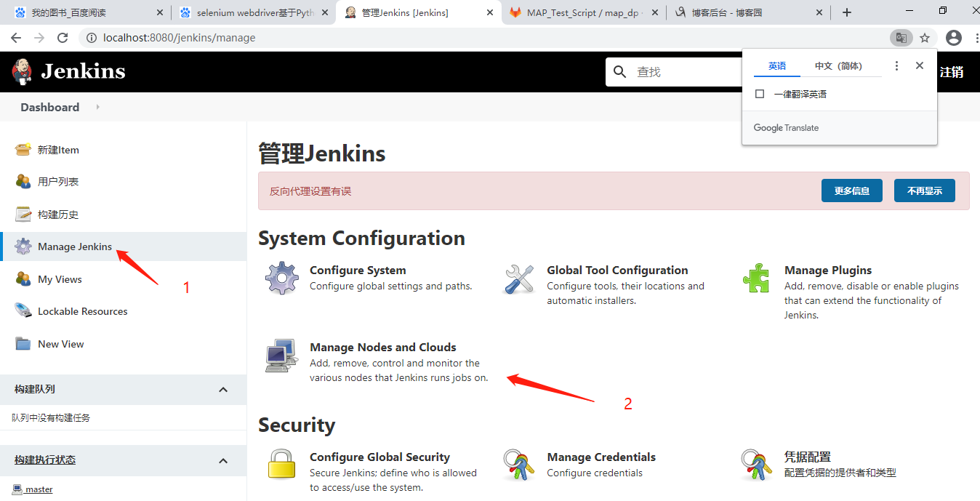
Task: Open the Configure Global Security link
Action: 379,457
